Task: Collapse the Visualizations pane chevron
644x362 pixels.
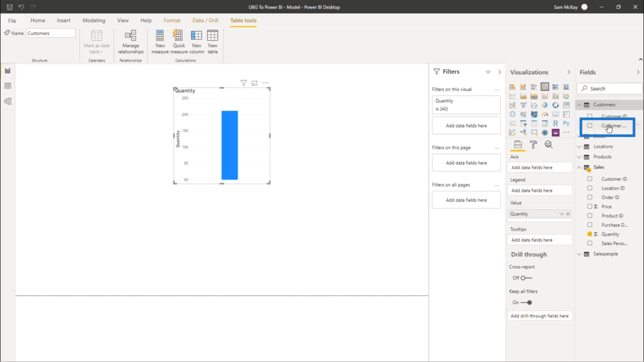Action: coord(568,72)
